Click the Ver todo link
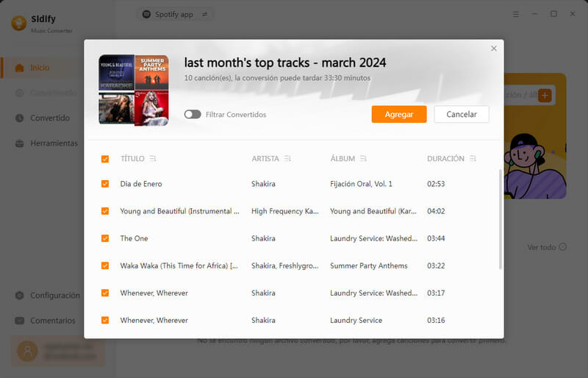The height and width of the screenshot is (378, 588). [x=547, y=247]
